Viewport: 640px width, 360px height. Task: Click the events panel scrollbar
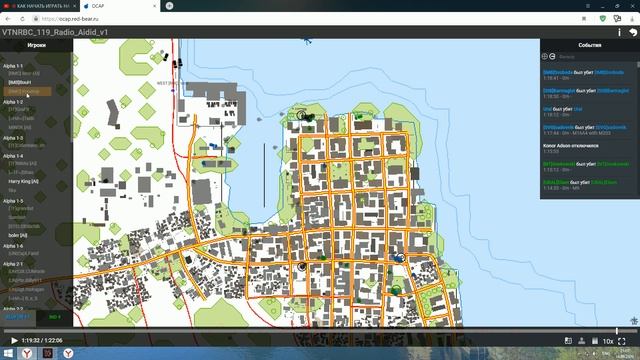(638, 65)
